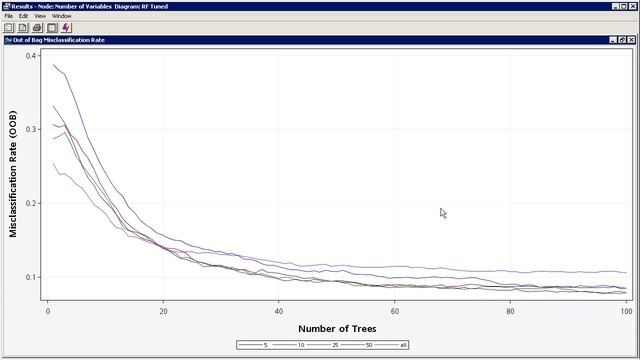Open the Window menu
The height and width of the screenshot is (360, 640).
coord(62,16)
